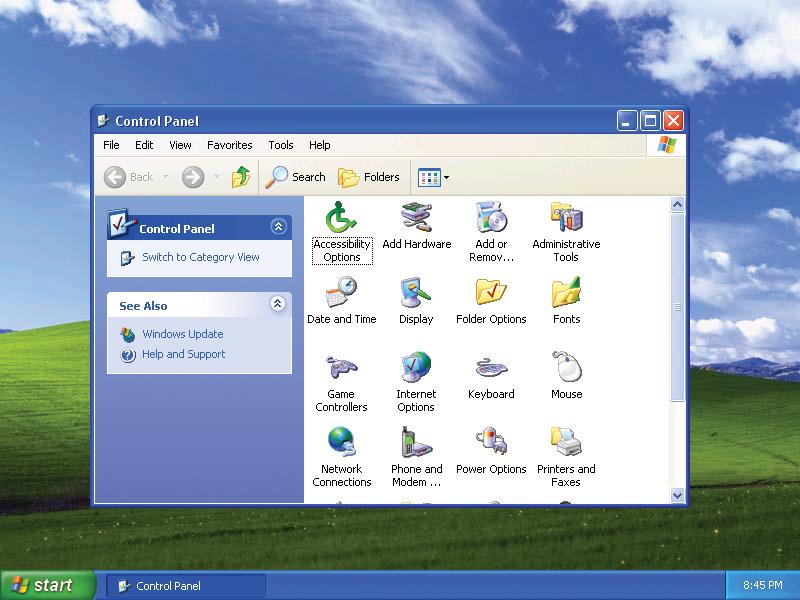The height and width of the screenshot is (600, 800).
Task: Open the Accessibility Options applet
Action: (341, 218)
